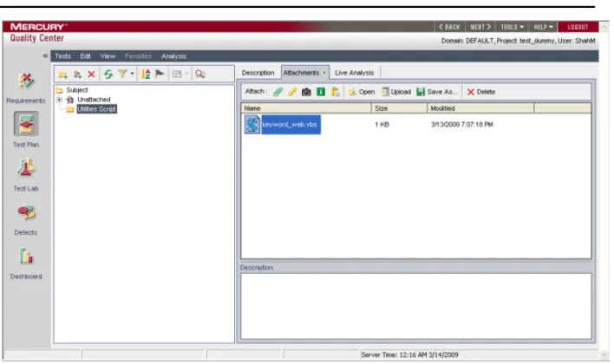Add a new test to the folder

(77, 74)
